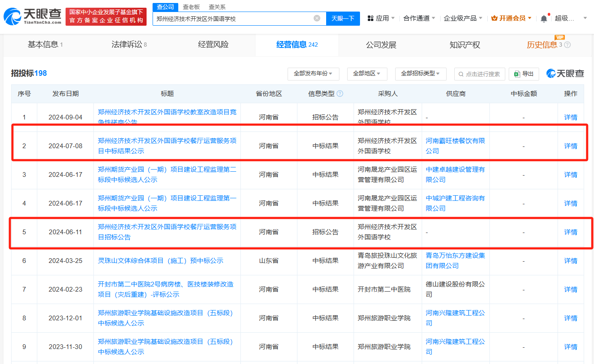This screenshot has width=594, height=364.
Task: Click the 发布日期 column header
Action: point(66,93)
